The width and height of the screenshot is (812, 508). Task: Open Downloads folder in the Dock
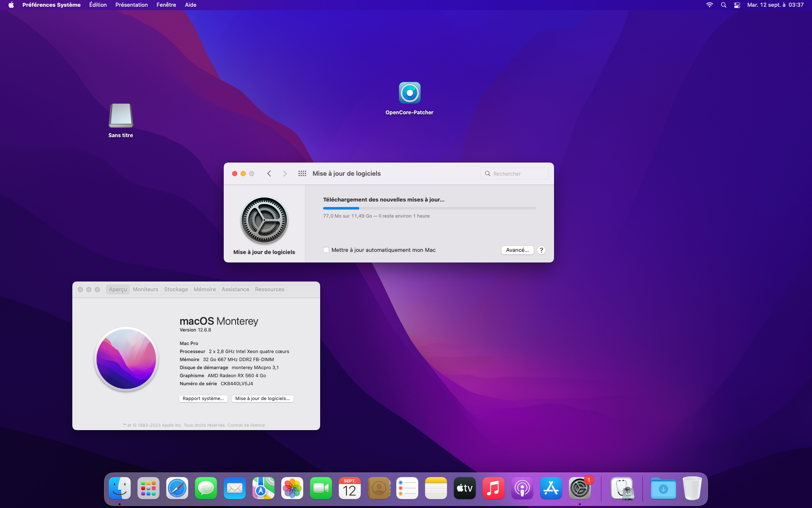point(664,488)
